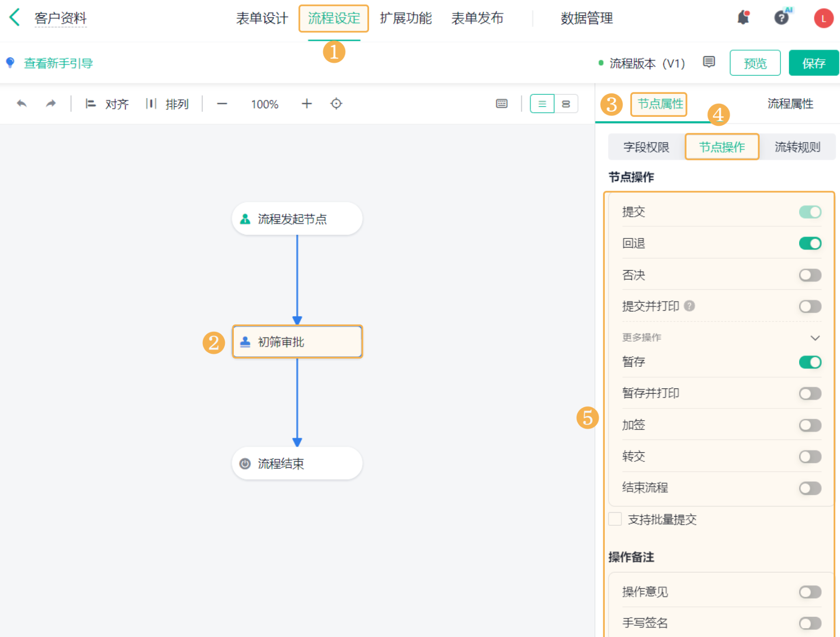840x637 pixels.
Task: Zoom in with the plus icon
Action: point(307,103)
